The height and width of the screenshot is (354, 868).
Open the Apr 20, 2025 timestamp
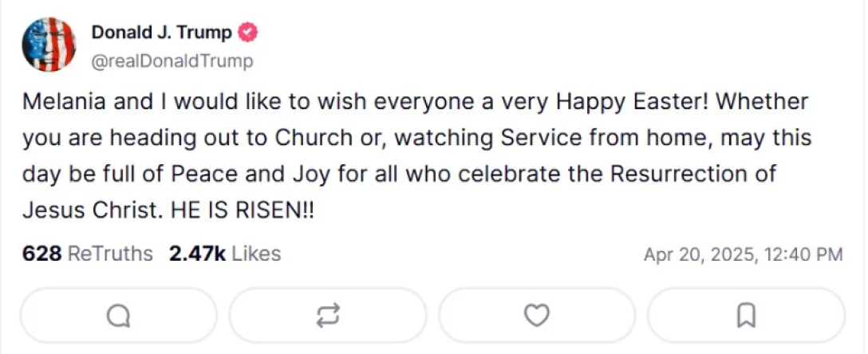coord(743,255)
